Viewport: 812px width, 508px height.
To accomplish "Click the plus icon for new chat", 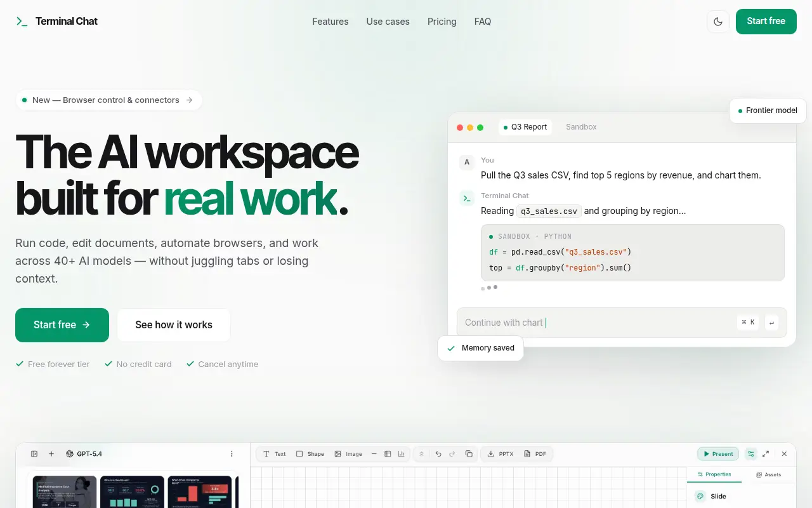I will pyautogui.click(x=51, y=454).
